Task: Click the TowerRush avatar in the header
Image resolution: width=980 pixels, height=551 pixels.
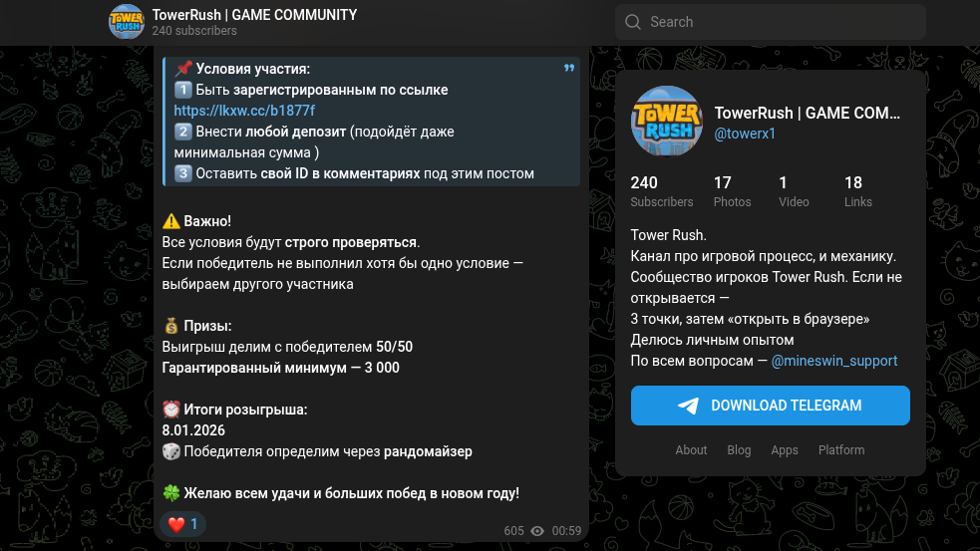Action: click(127, 22)
